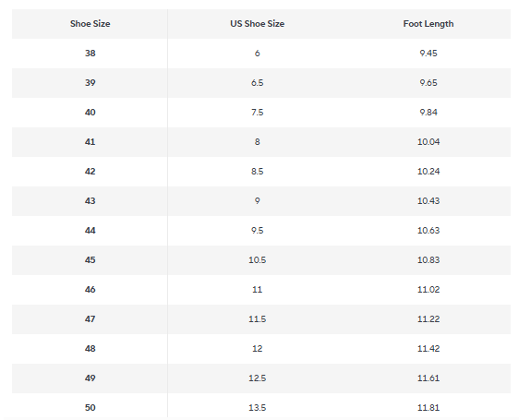
Task: Click US shoe size 13.5 value
Action: (x=257, y=408)
